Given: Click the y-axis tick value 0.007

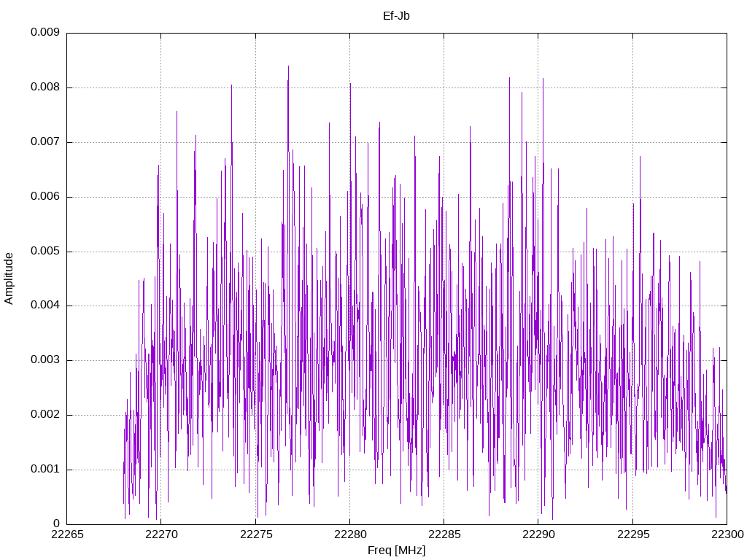Looking at the screenshot, I should [x=45, y=142].
